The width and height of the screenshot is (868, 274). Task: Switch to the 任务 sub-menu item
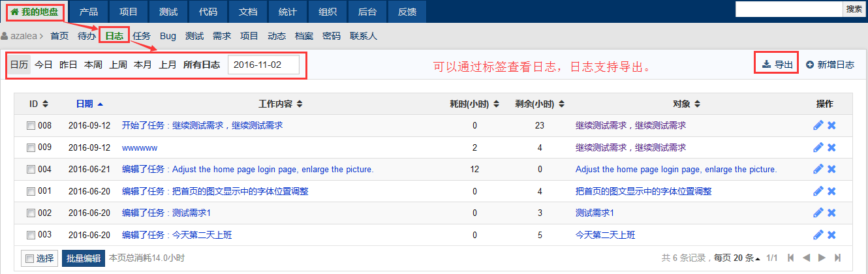pyautogui.click(x=142, y=36)
